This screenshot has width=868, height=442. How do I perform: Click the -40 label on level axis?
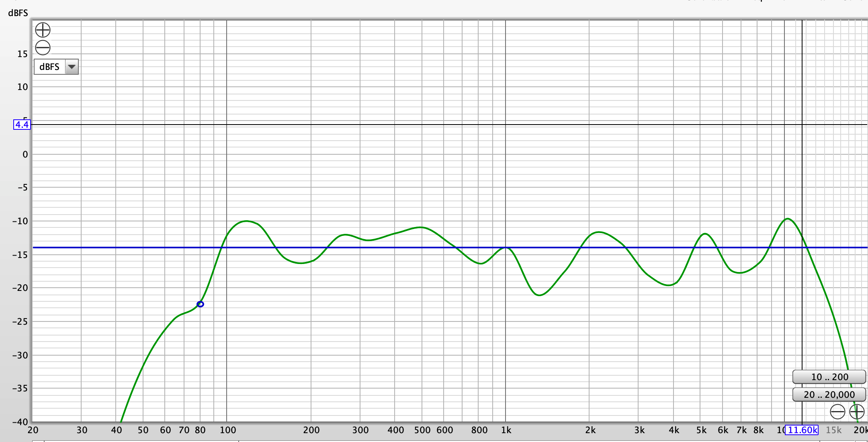pyautogui.click(x=20, y=422)
